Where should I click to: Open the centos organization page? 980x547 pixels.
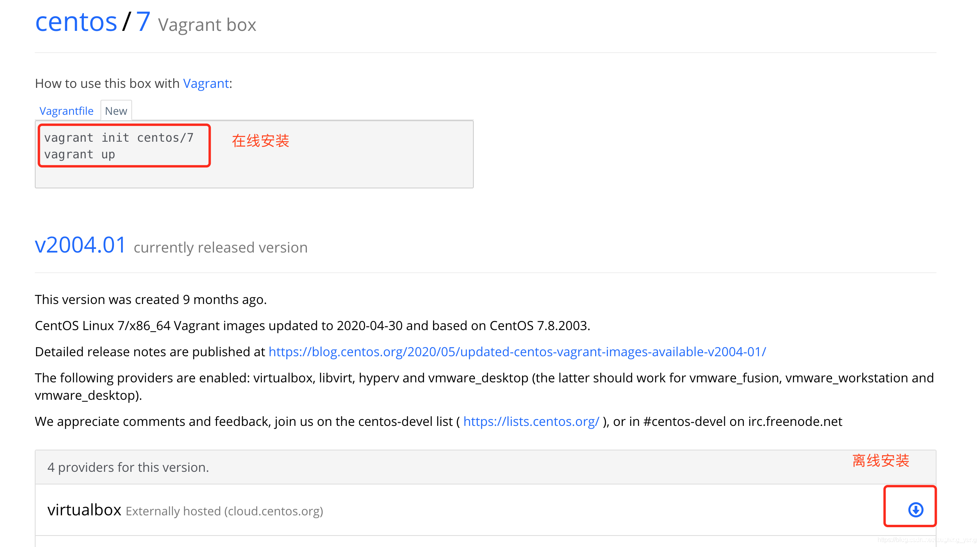pos(76,22)
